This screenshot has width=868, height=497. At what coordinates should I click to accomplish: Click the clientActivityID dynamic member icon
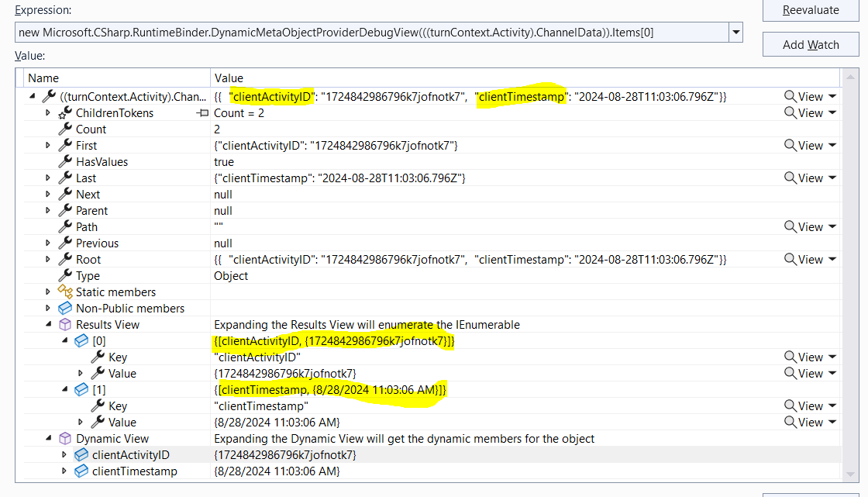(81, 454)
